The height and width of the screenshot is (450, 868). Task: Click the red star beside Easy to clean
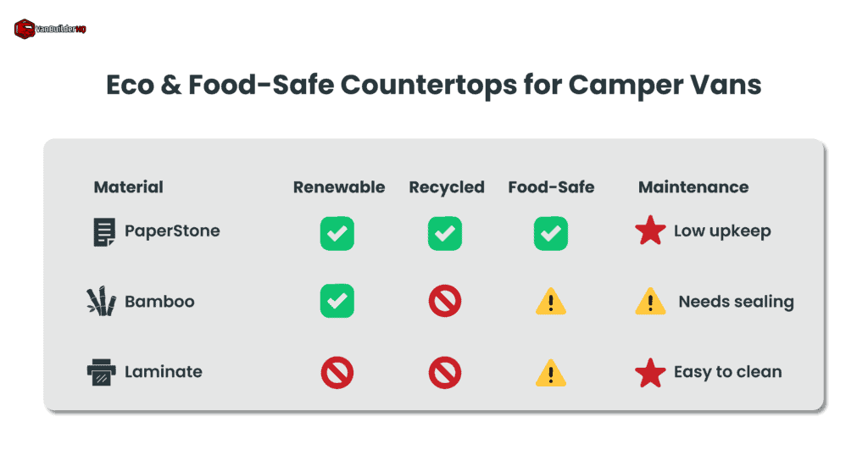(650, 371)
